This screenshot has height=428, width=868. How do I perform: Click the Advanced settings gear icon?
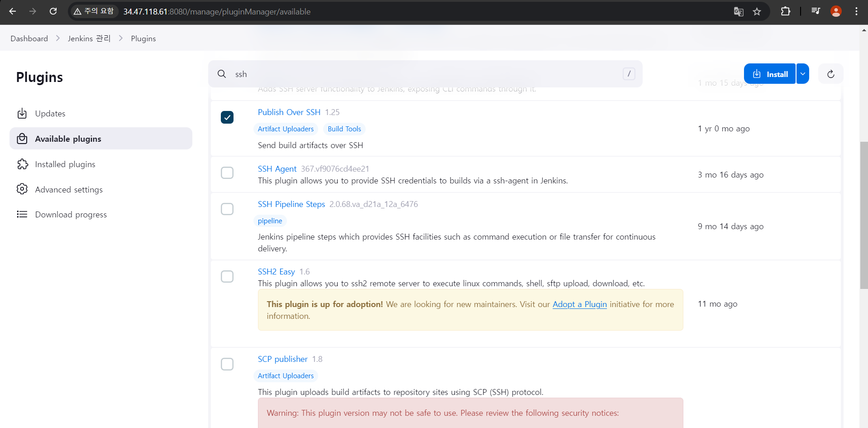tap(22, 189)
